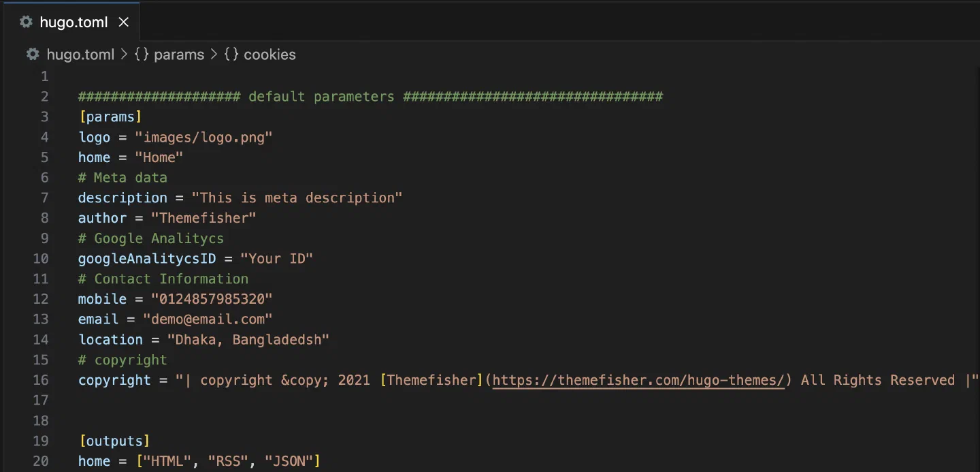980x472 pixels.
Task: Open the cookies breadcrumb segment
Action: click(x=269, y=54)
